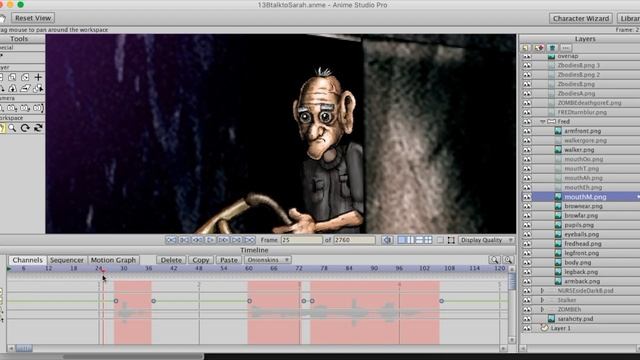Toggle visibility of sarahoty.psd layer
Viewport: 640px width, 360px height.
(x=527, y=319)
